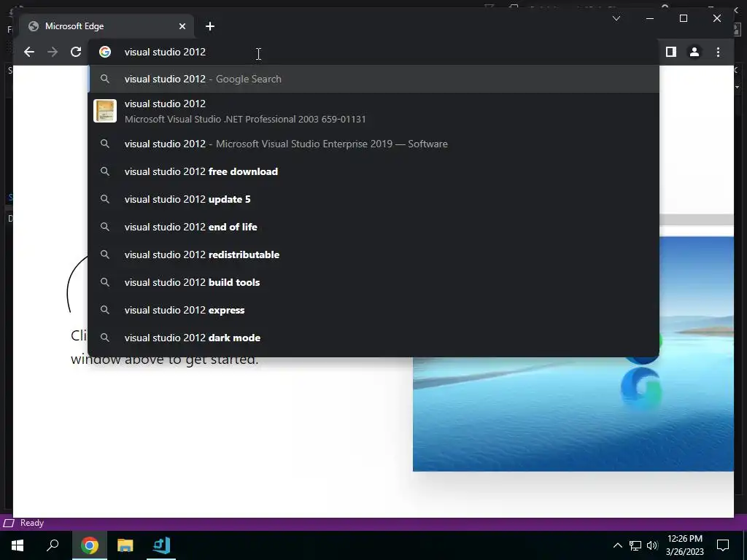The height and width of the screenshot is (560, 747).
Task: Maximize the browser window
Action: (x=683, y=18)
